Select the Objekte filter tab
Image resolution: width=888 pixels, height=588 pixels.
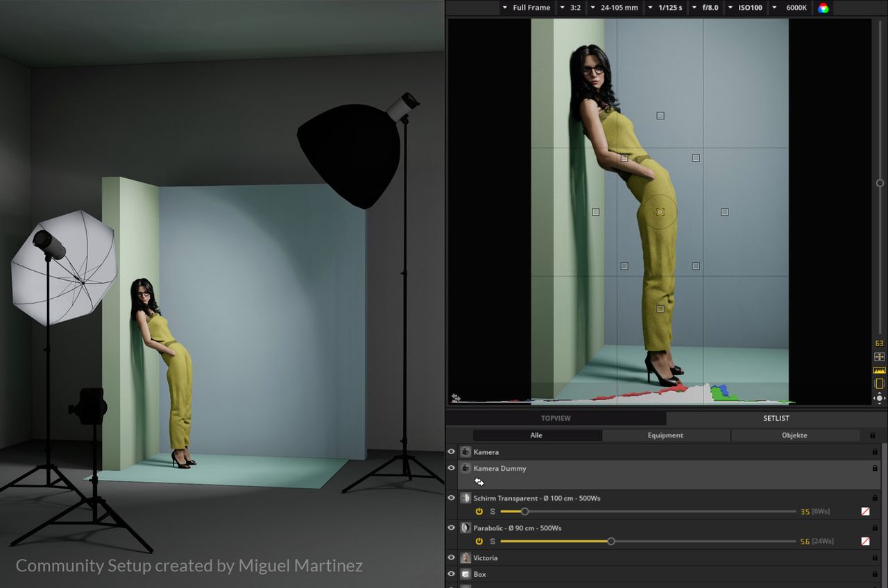(x=794, y=435)
